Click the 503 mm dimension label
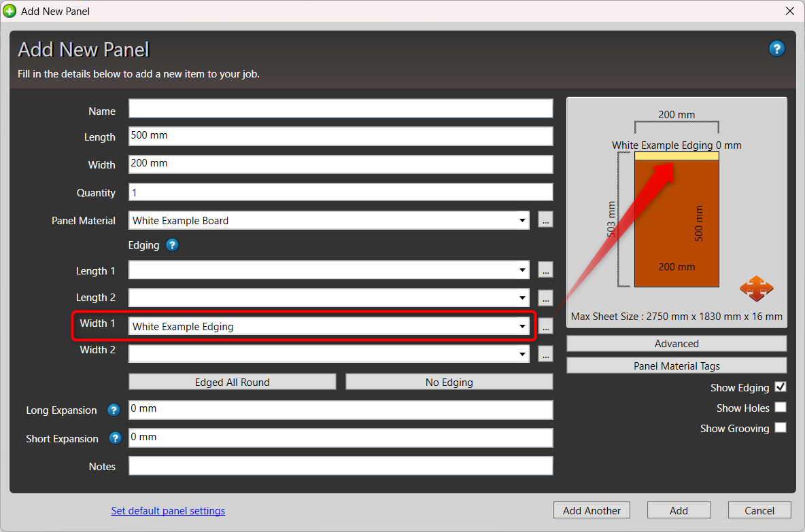805x532 pixels. tap(611, 219)
